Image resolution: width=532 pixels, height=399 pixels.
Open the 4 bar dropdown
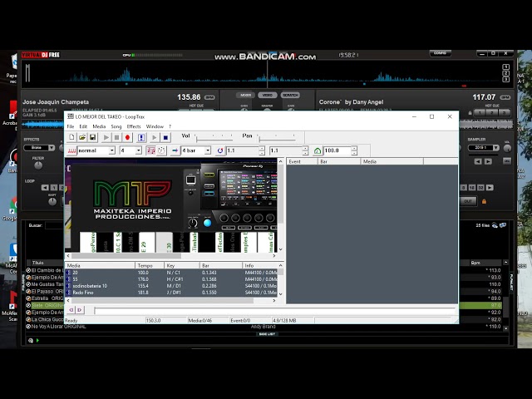click(x=208, y=150)
